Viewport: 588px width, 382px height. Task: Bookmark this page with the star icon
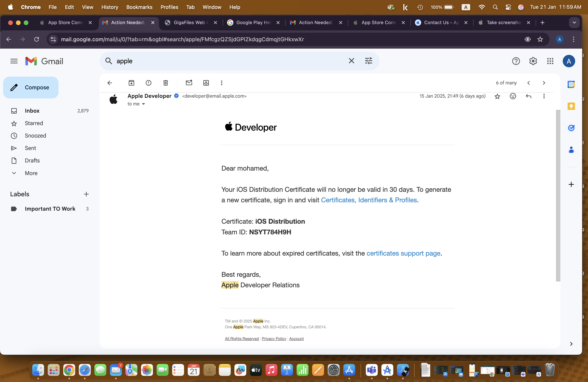pos(540,39)
